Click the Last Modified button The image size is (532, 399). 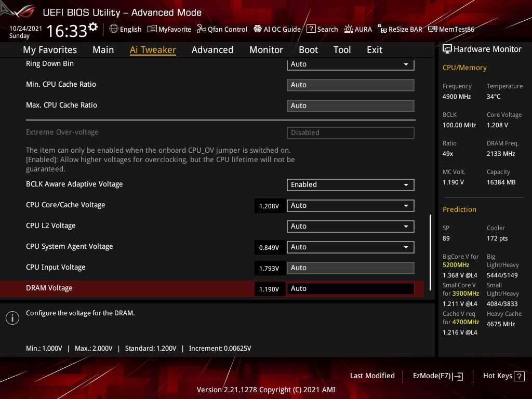[x=372, y=376]
